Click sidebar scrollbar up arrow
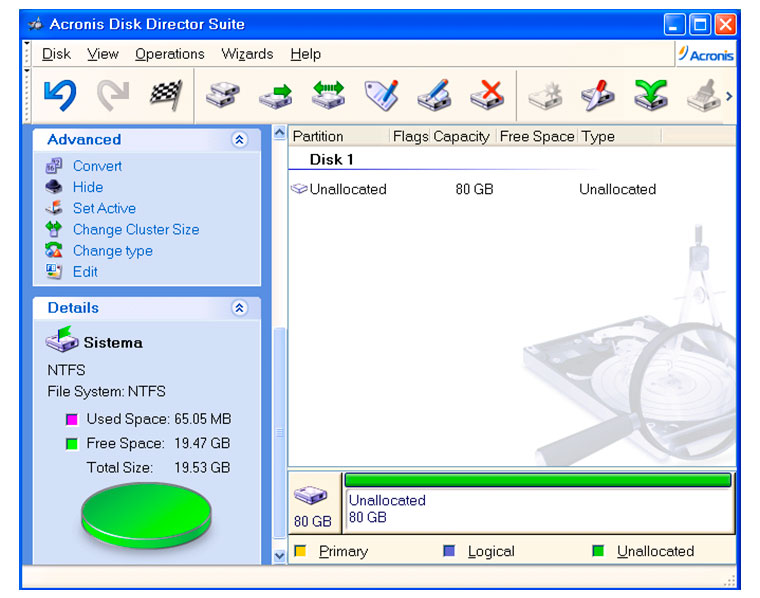 tap(280, 133)
